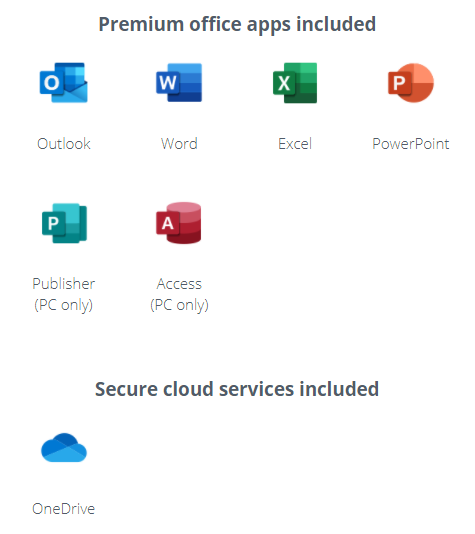
Task: Click the orange PowerPoint app icon
Action: tap(411, 83)
